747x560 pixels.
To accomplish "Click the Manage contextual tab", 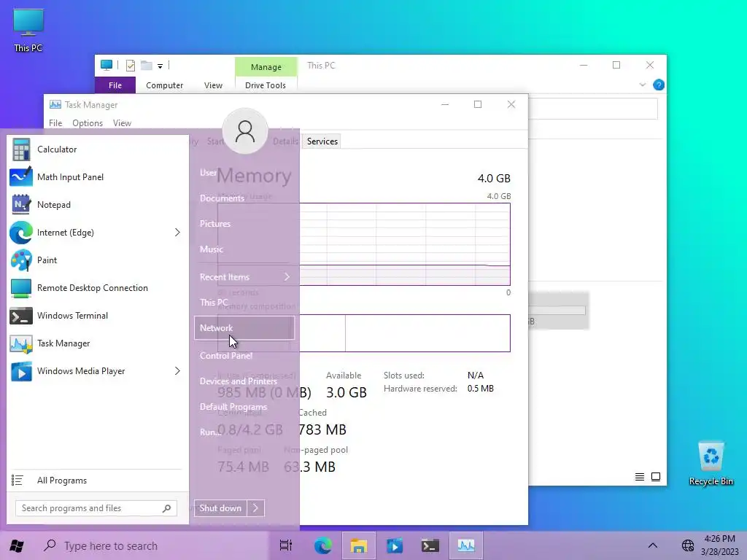I will pos(266,67).
